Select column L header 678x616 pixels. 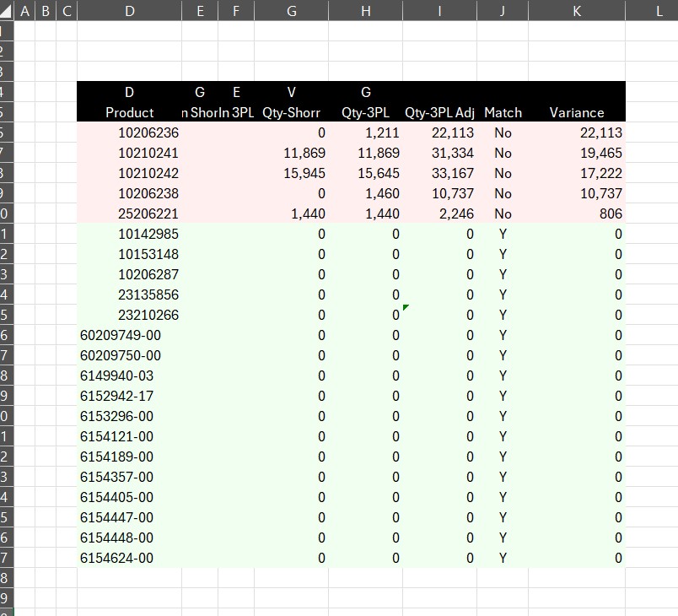coord(658,10)
